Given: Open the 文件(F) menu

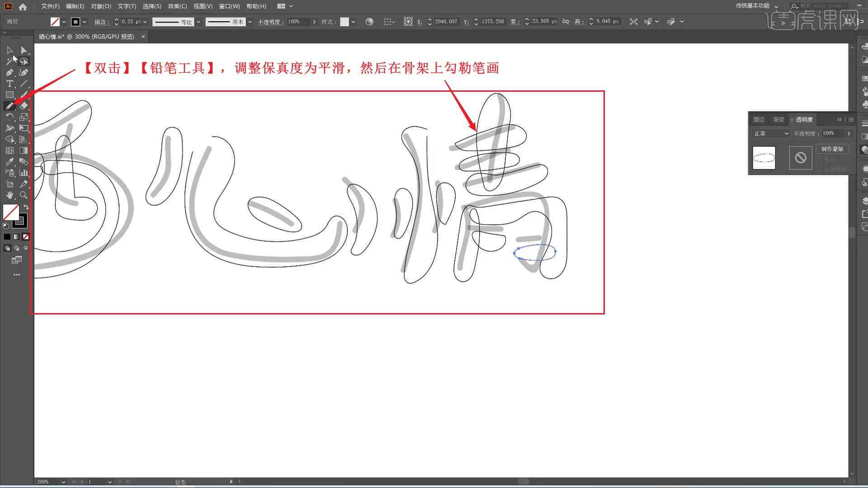Looking at the screenshot, I should click(50, 6).
